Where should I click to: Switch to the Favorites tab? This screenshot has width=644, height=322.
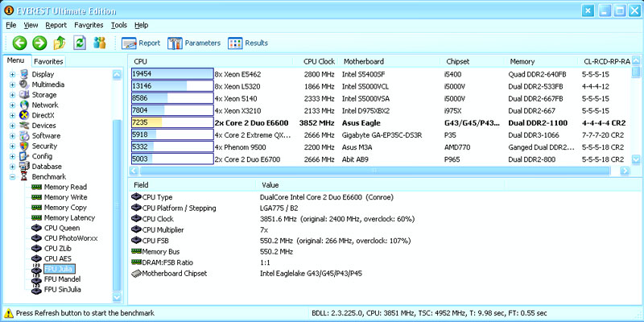click(x=48, y=61)
